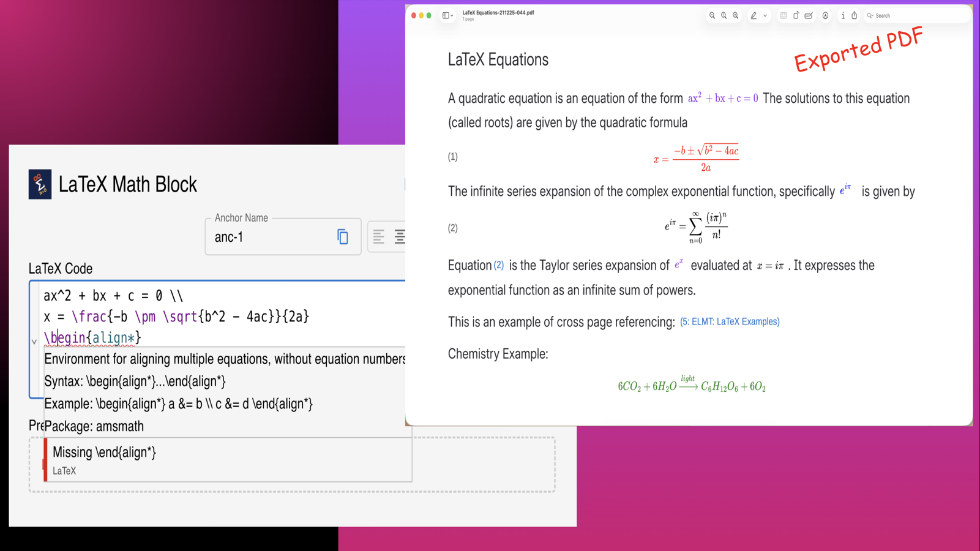Click the left-align icon in LaTeX Math Block
The image size is (980, 551).
(379, 236)
